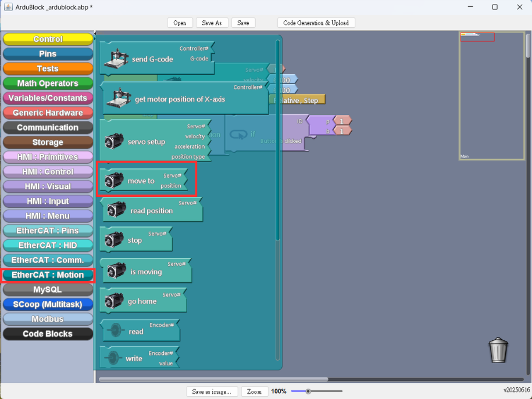Select the servo motor icon on move to block
The image size is (532, 399).
point(114,181)
